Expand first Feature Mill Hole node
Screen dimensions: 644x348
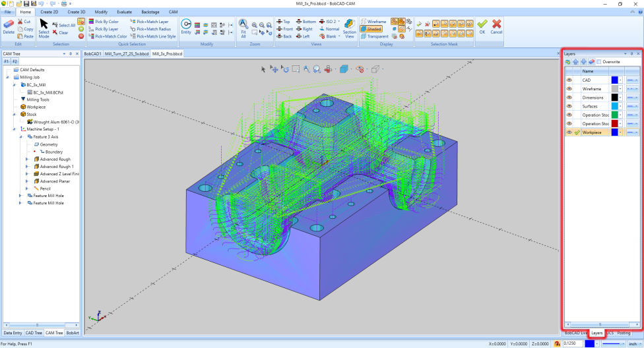pyautogui.click(x=20, y=196)
